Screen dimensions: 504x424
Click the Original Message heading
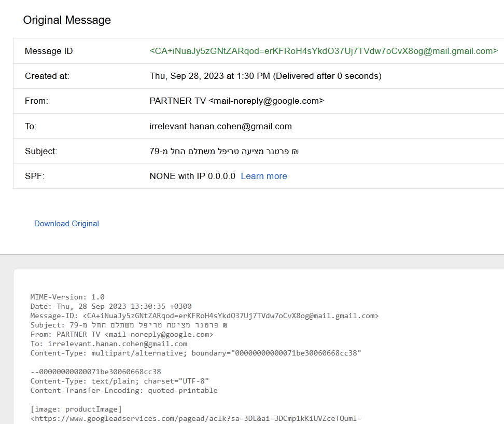tap(67, 20)
